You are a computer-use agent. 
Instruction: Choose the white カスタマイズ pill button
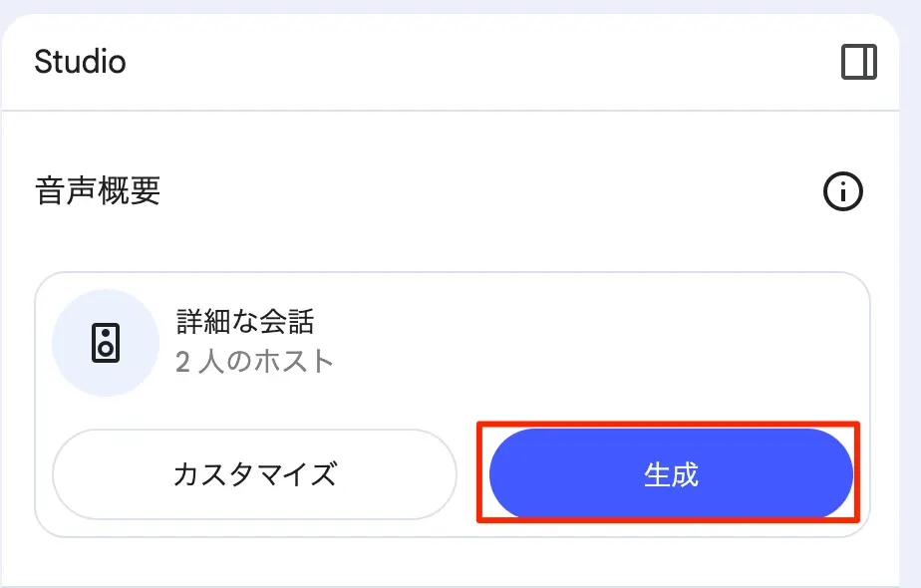click(x=254, y=474)
